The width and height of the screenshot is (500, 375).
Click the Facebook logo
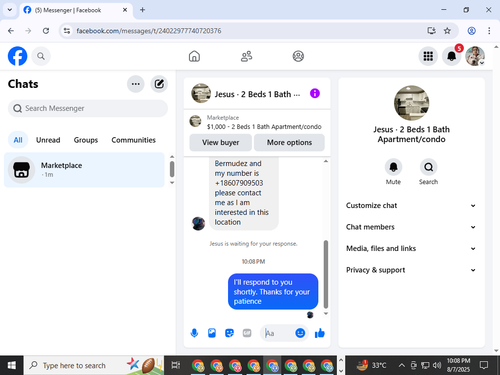[17, 56]
